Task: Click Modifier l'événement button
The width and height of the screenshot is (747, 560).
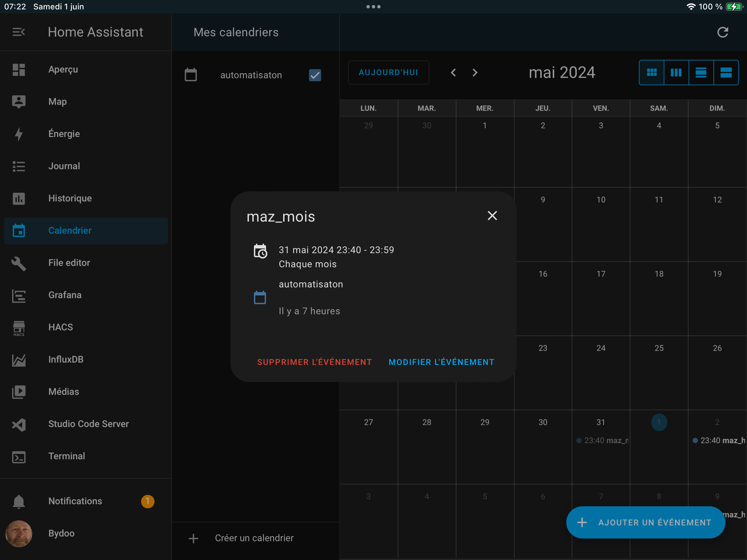Action: point(441,362)
